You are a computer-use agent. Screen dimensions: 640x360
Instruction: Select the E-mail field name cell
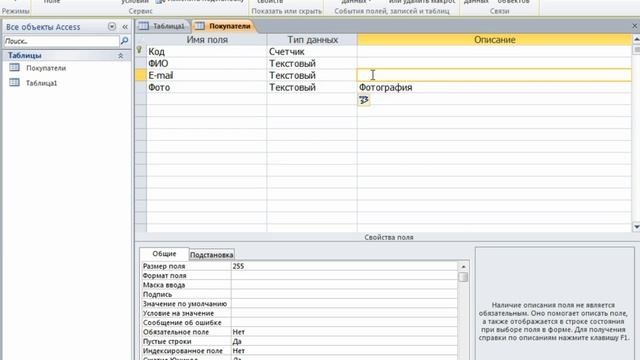pyautogui.click(x=207, y=75)
